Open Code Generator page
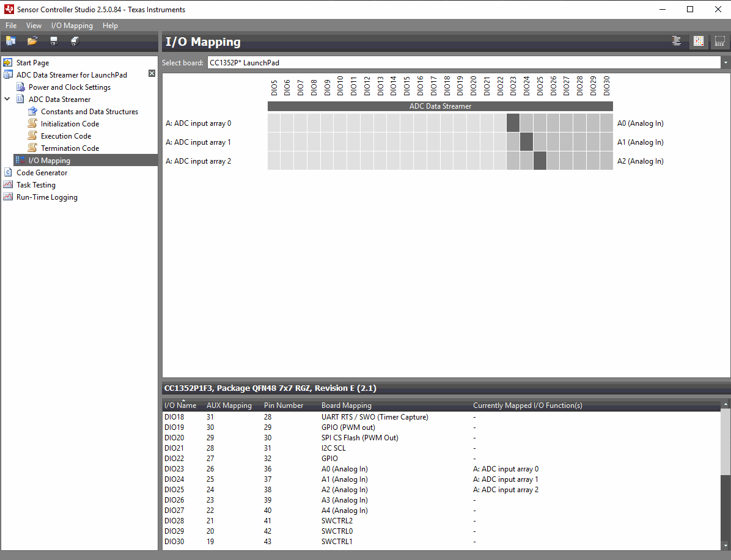Screen dimensions: 731x560 [42, 172]
